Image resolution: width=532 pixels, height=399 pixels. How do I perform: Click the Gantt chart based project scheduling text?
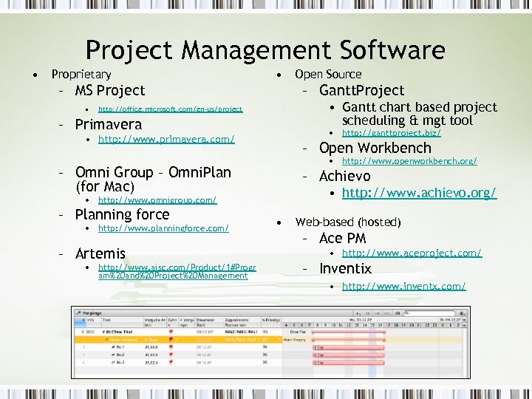420,114
